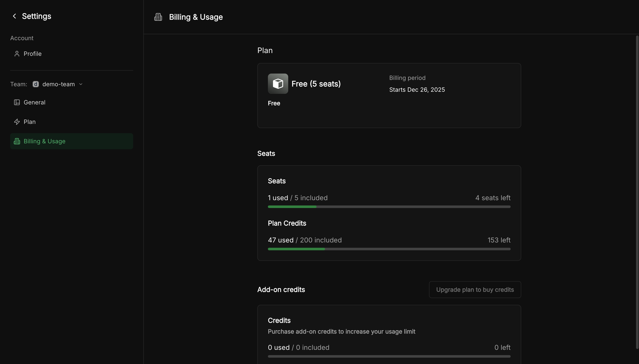The image size is (639, 364).
Task: Click the add-on Credits progress bar
Action: [x=389, y=356]
